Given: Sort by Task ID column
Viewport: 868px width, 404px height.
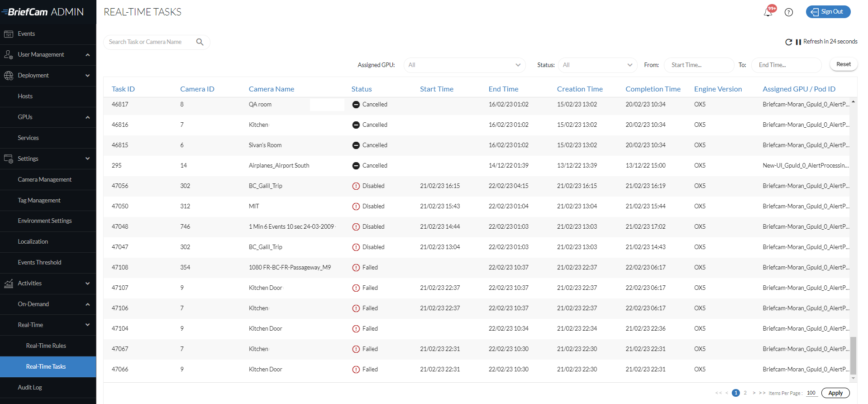Looking at the screenshot, I should click(123, 89).
